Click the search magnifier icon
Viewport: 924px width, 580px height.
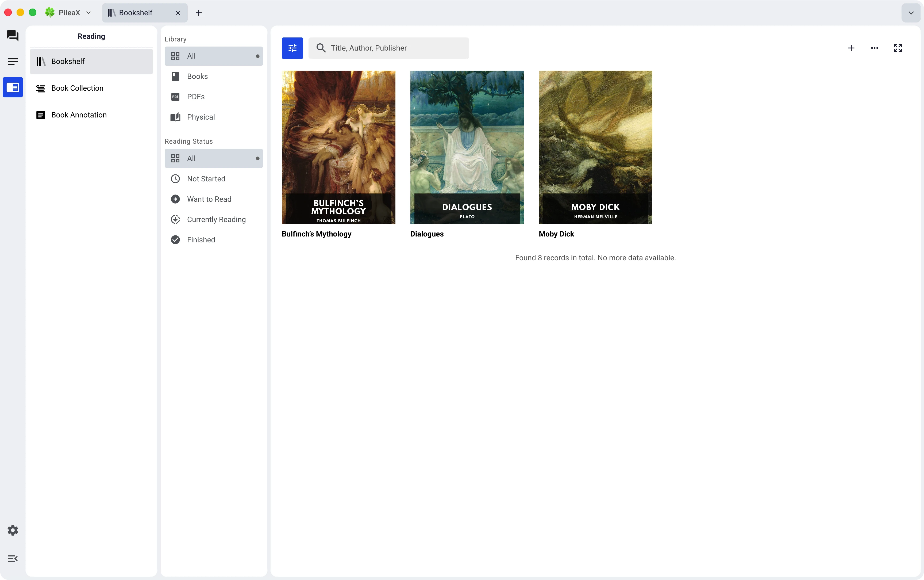click(x=321, y=48)
